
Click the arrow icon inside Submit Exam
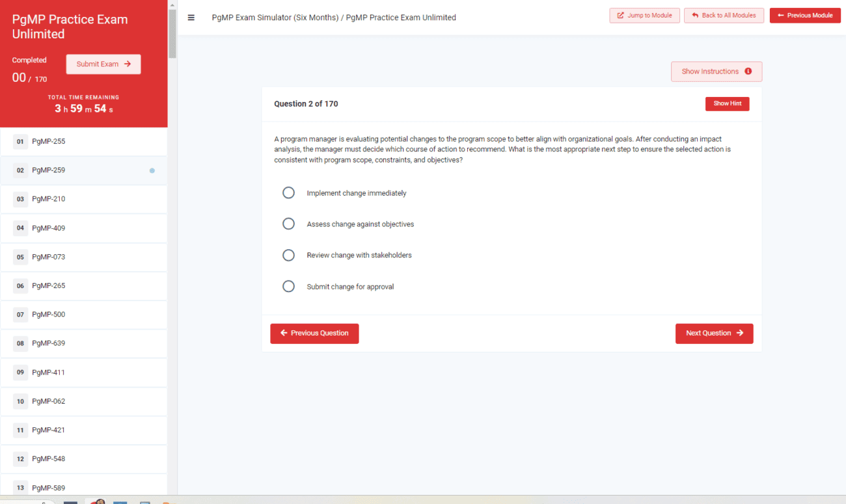(x=128, y=64)
